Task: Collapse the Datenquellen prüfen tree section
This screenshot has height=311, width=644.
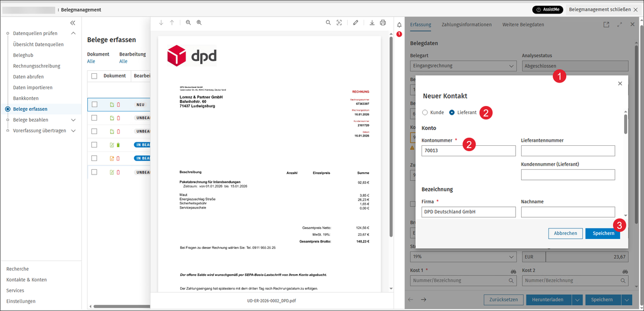Action: [73, 33]
